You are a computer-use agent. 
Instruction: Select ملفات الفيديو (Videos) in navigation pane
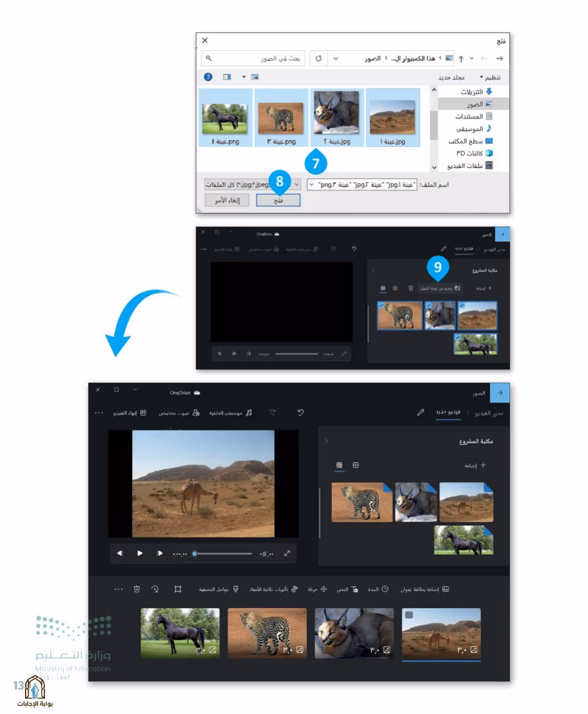470,166
